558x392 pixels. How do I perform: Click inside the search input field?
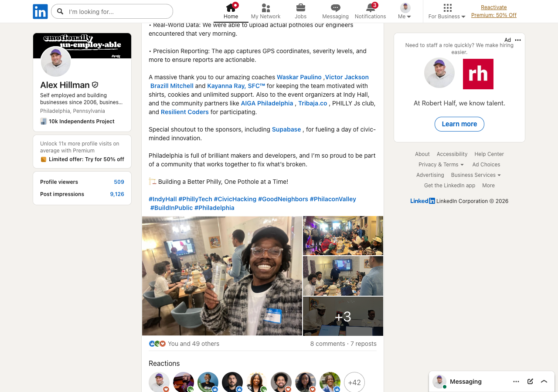112,11
